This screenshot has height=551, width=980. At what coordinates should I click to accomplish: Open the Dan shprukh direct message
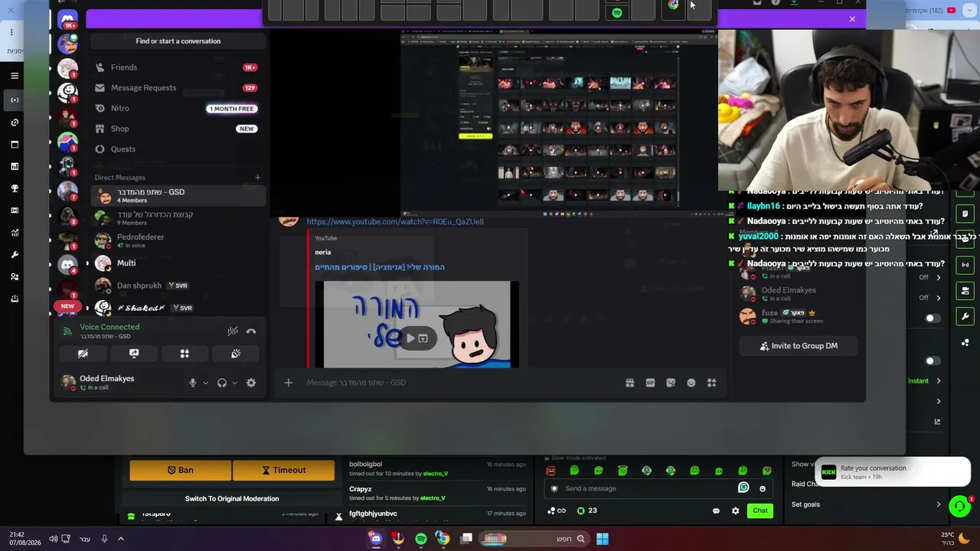[178, 285]
